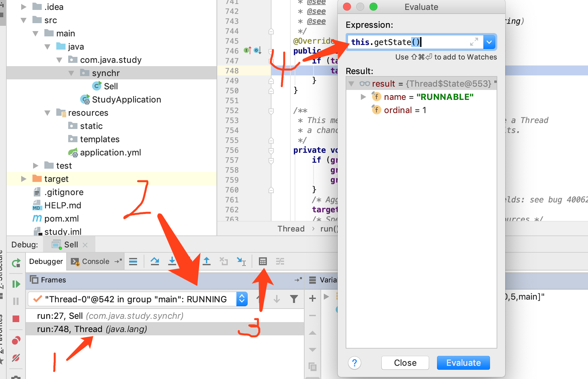588x379 pixels.
Task: Click the Pause Program icon
Action: tap(16, 301)
